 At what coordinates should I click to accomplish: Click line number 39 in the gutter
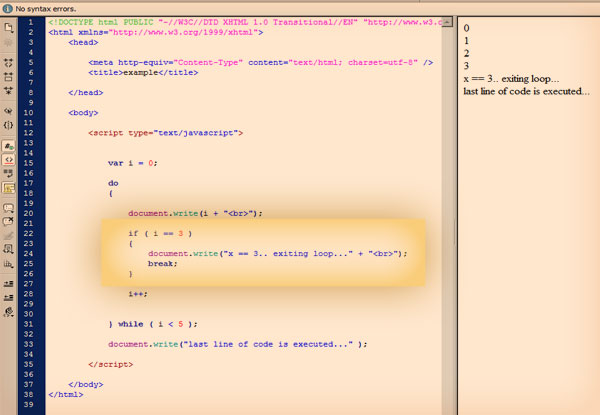pyautogui.click(x=28, y=404)
